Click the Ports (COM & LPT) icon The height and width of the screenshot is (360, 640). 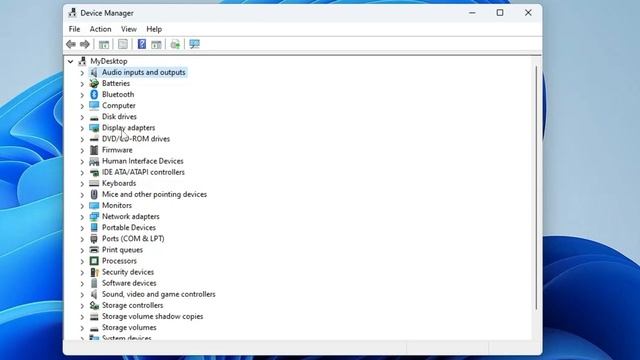click(x=94, y=239)
